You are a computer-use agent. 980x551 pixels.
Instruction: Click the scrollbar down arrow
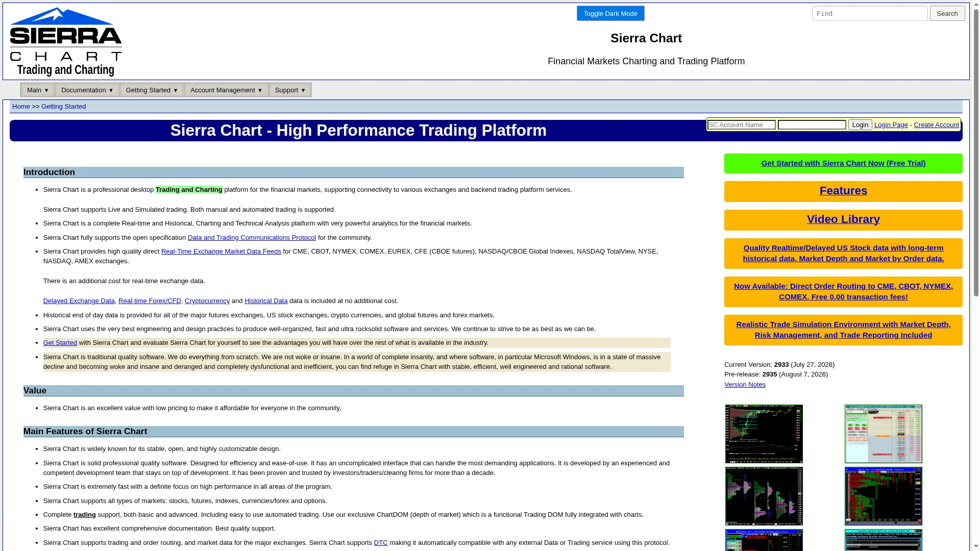pos(976,547)
